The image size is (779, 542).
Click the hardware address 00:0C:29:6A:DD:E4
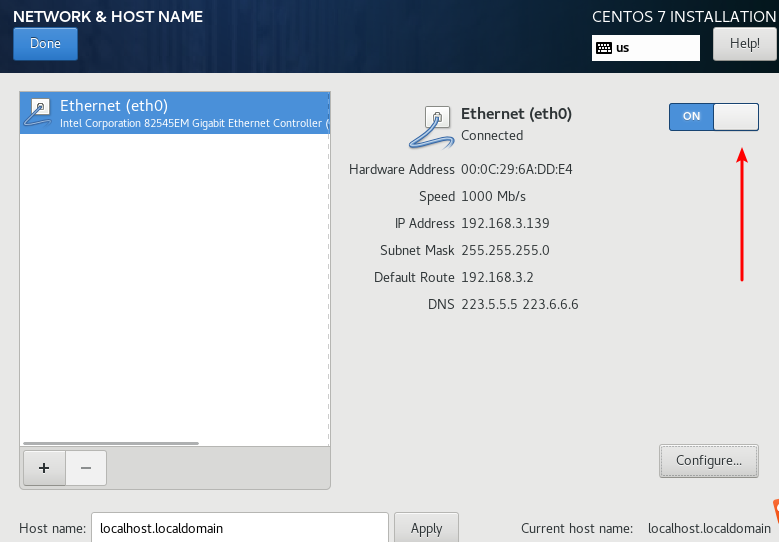coord(517,169)
